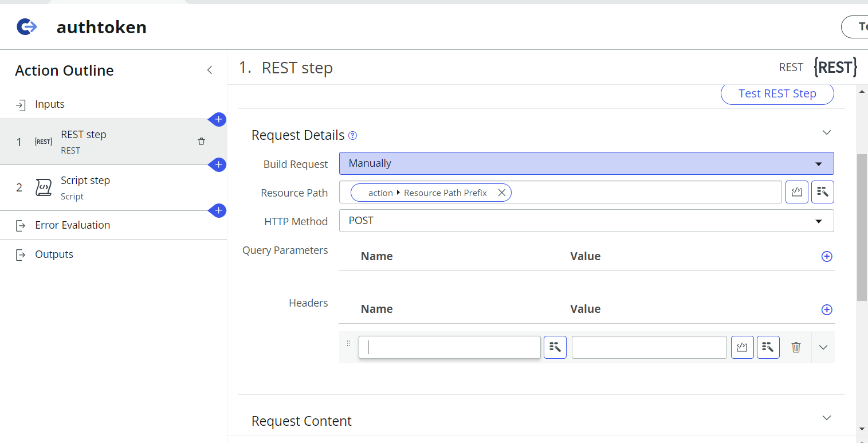Expand the Request Content section
868x443 pixels.
[x=826, y=418]
